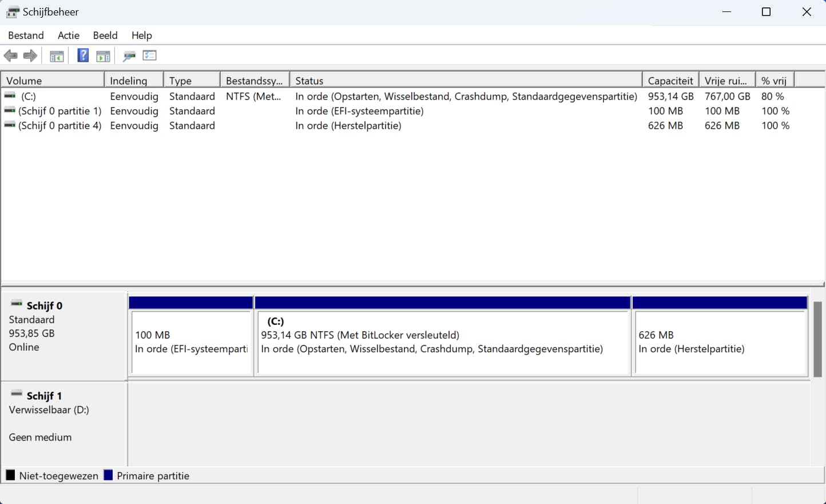
Task: Select the (Schijf 0 partitie 1) volume row
Action: [60, 111]
